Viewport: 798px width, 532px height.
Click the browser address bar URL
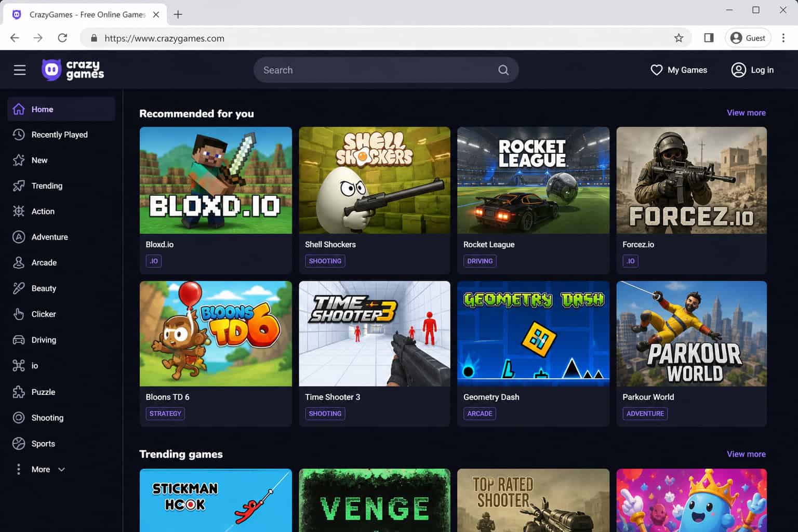164,38
